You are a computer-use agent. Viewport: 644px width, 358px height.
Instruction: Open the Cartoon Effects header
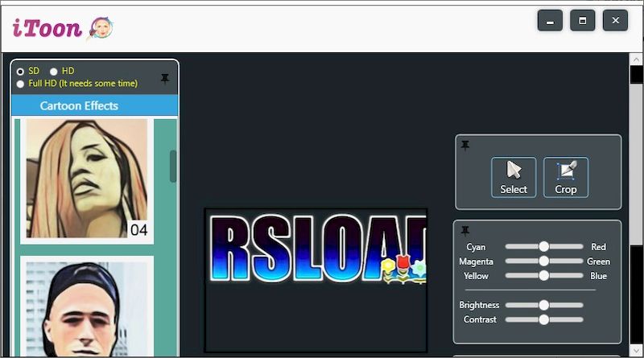click(95, 105)
